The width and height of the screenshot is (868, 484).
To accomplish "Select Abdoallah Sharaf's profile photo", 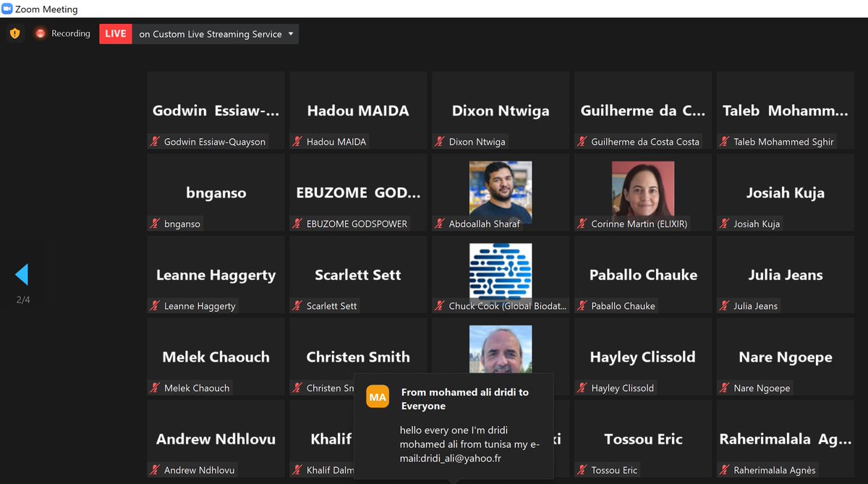I will coord(501,192).
